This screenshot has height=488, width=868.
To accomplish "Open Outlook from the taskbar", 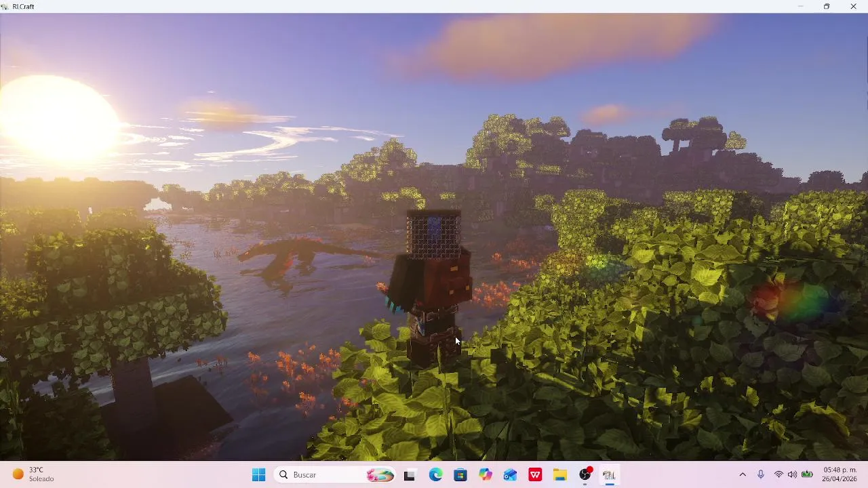I will click(510, 475).
